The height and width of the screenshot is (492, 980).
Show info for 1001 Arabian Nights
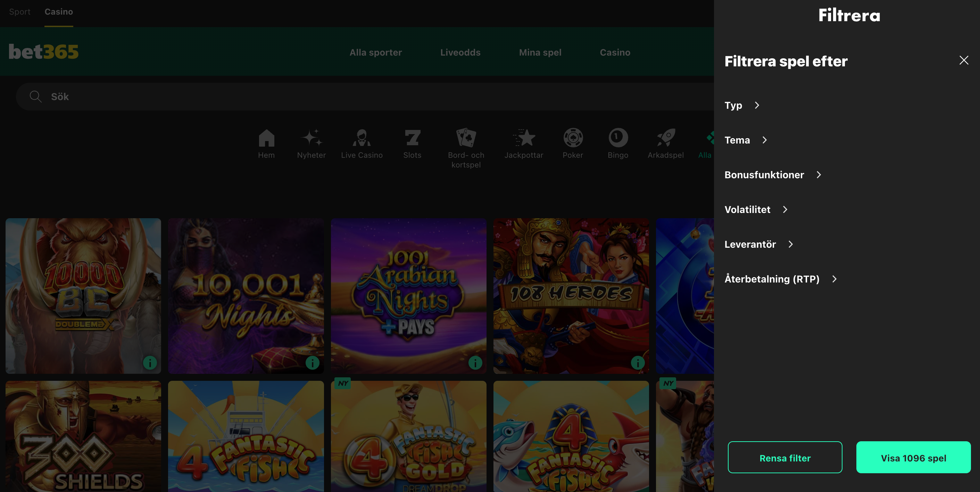475,363
